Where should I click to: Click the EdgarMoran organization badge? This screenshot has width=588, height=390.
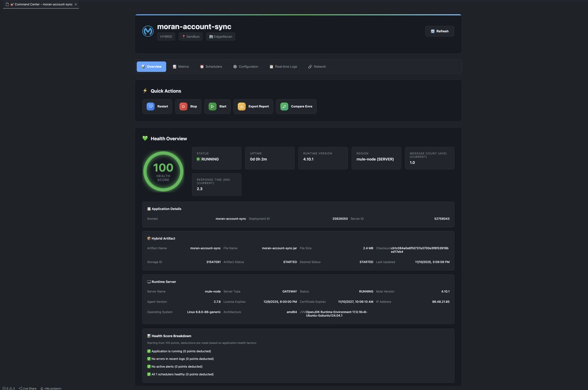(220, 37)
